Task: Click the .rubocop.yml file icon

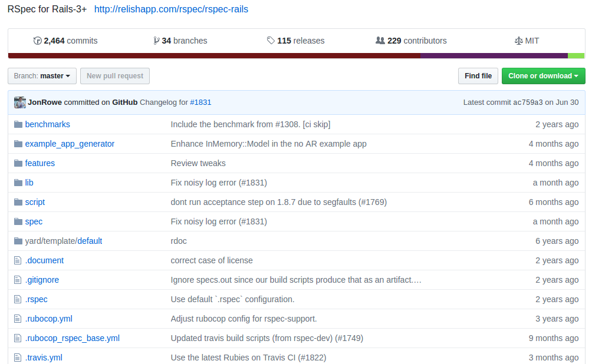Action: coord(18,319)
